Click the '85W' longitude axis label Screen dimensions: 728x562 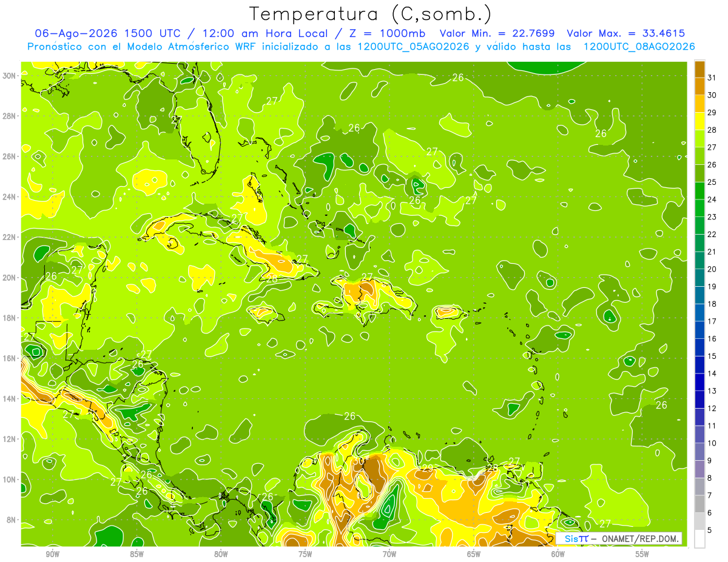coord(136,554)
